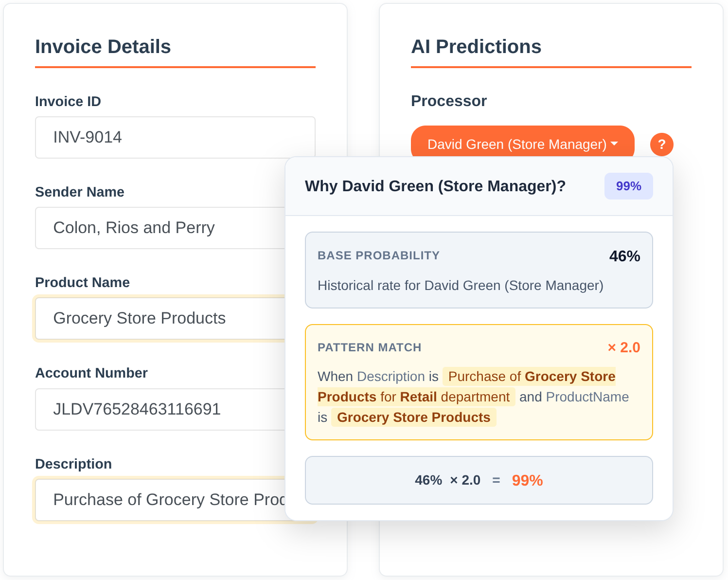Open the David Green processor dropdown
The image size is (728, 580).
(522, 144)
